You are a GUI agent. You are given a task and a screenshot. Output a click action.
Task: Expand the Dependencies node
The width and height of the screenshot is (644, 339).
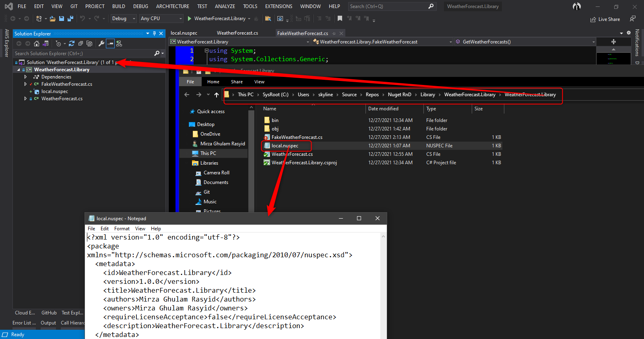(x=25, y=77)
